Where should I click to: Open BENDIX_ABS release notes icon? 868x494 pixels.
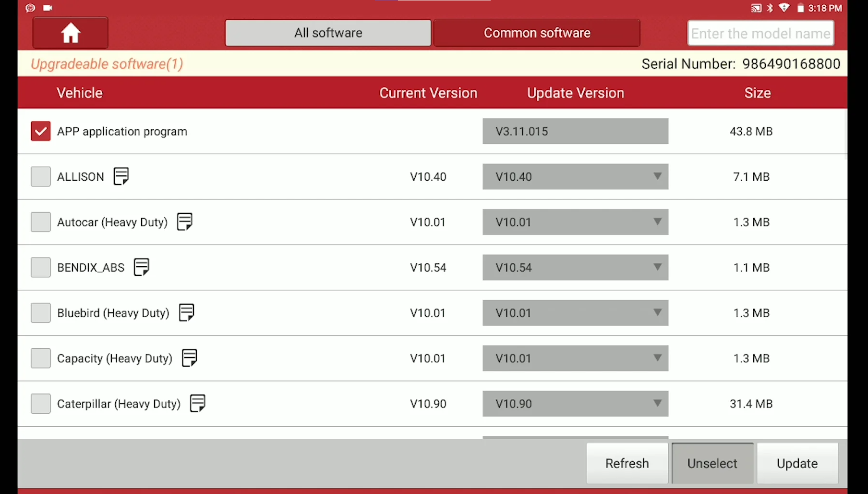(141, 267)
